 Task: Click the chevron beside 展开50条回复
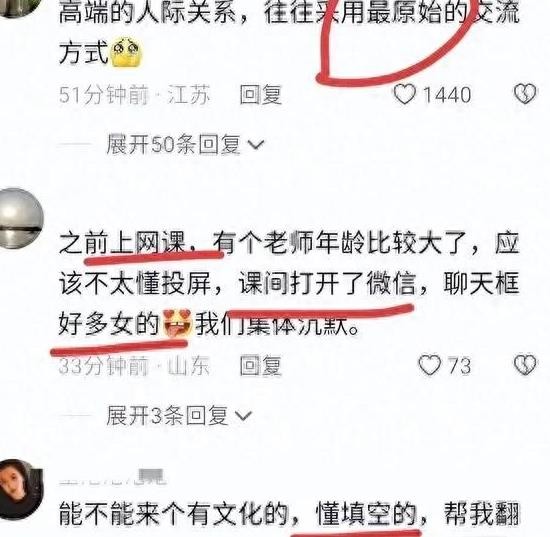tap(256, 145)
